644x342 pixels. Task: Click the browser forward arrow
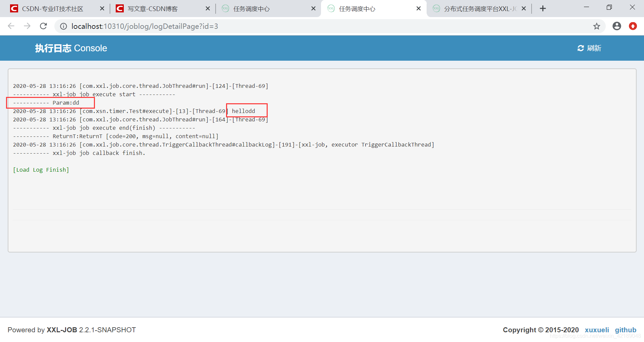(27, 26)
